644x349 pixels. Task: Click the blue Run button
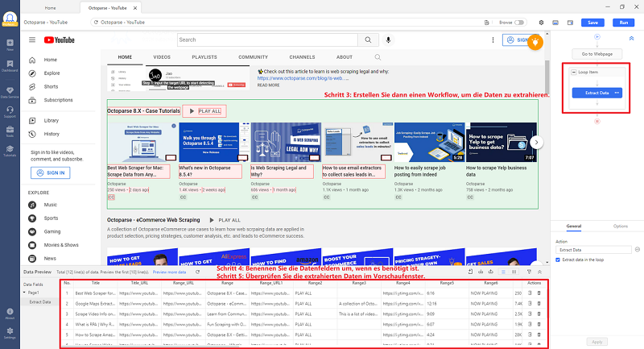623,23
